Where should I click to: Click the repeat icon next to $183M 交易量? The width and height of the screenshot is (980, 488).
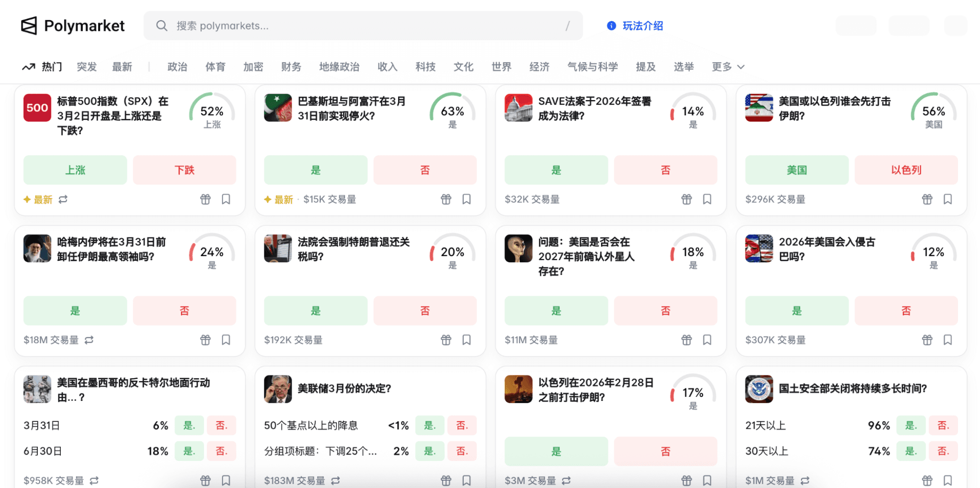point(335,481)
